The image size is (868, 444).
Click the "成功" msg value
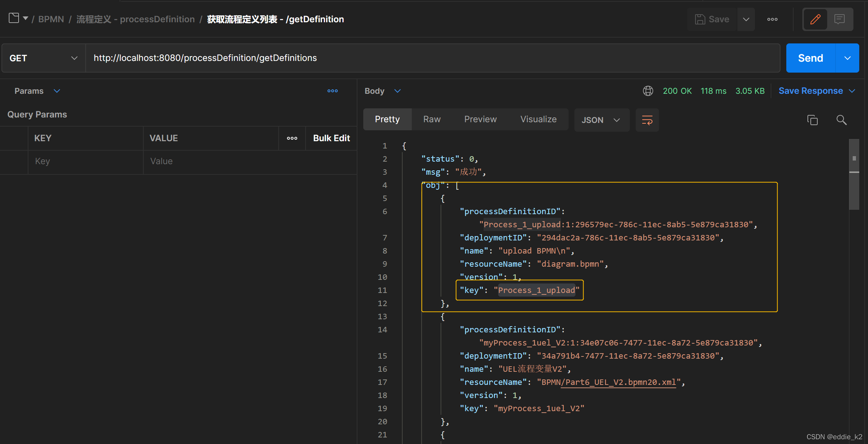click(x=468, y=172)
